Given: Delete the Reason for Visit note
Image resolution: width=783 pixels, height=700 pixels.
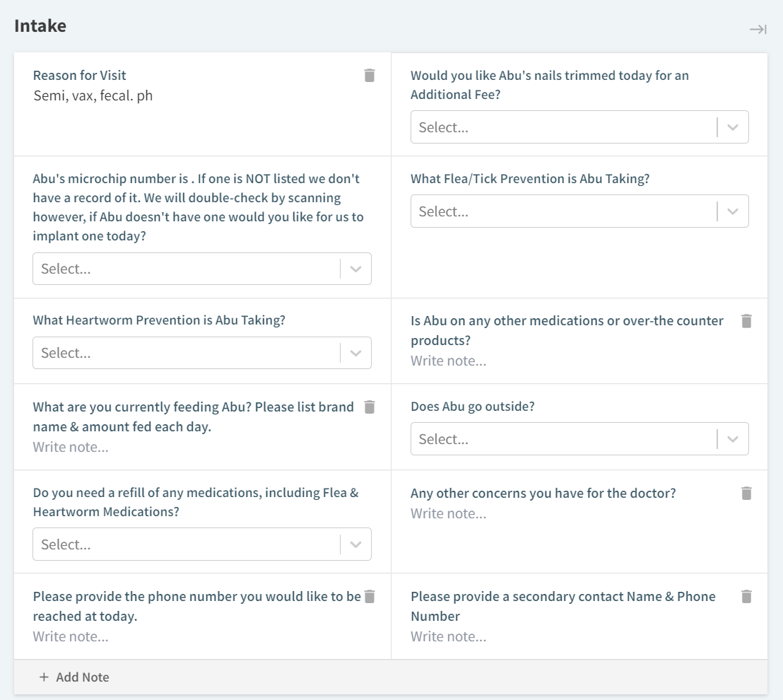Looking at the screenshot, I should coord(369,76).
